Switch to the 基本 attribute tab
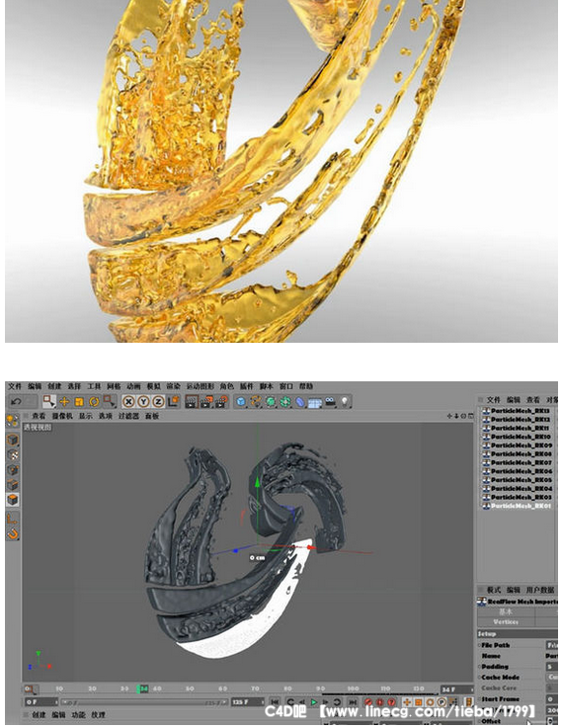 click(x=506, y=612)
